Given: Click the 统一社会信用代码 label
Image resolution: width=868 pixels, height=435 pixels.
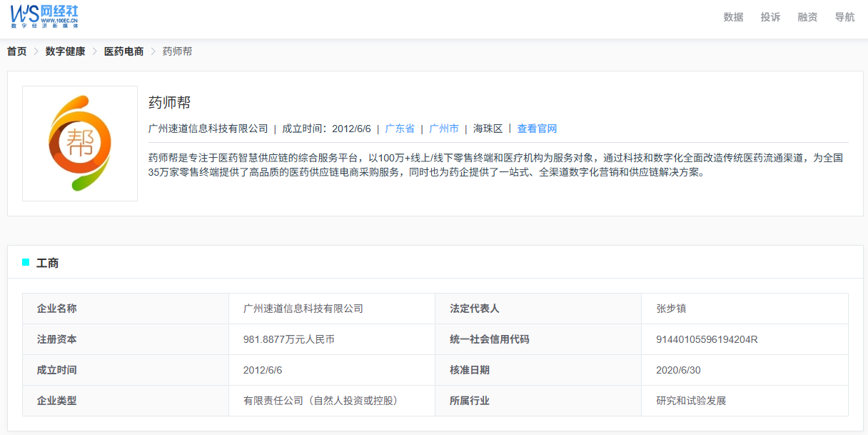Looking at the screenshot, I should point(490,339).
